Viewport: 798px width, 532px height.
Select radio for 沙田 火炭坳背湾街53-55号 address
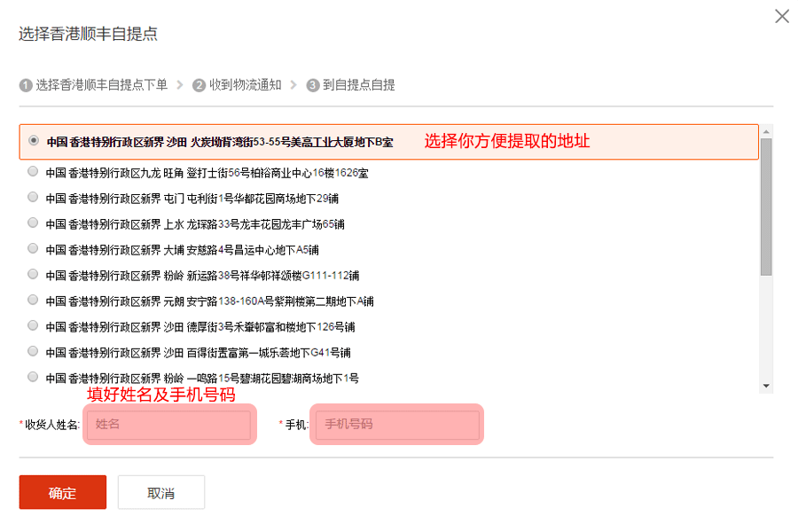[x=34, y=140]
